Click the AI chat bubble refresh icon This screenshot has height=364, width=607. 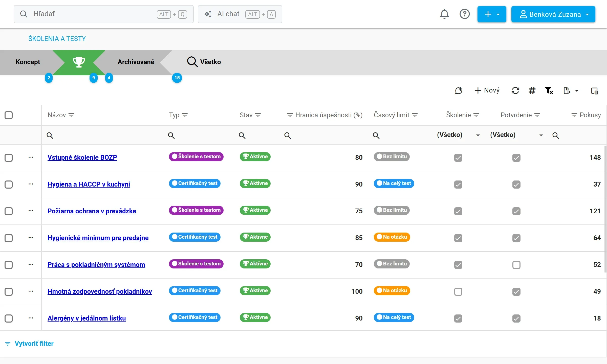click(459, 90)
